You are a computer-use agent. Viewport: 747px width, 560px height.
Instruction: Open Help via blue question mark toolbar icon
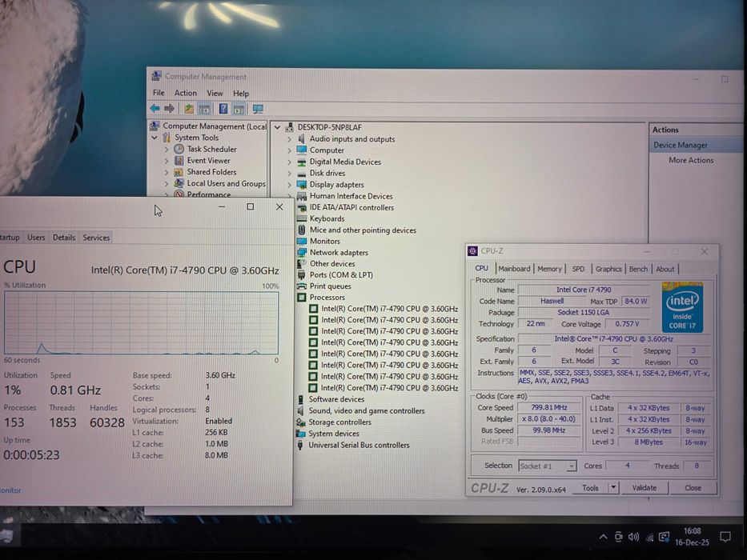click(223, 109)
